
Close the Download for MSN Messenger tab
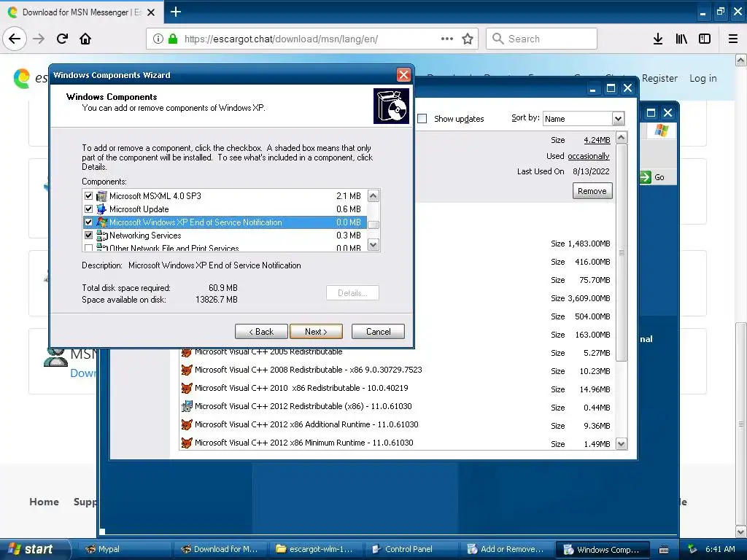coord(151,12)
